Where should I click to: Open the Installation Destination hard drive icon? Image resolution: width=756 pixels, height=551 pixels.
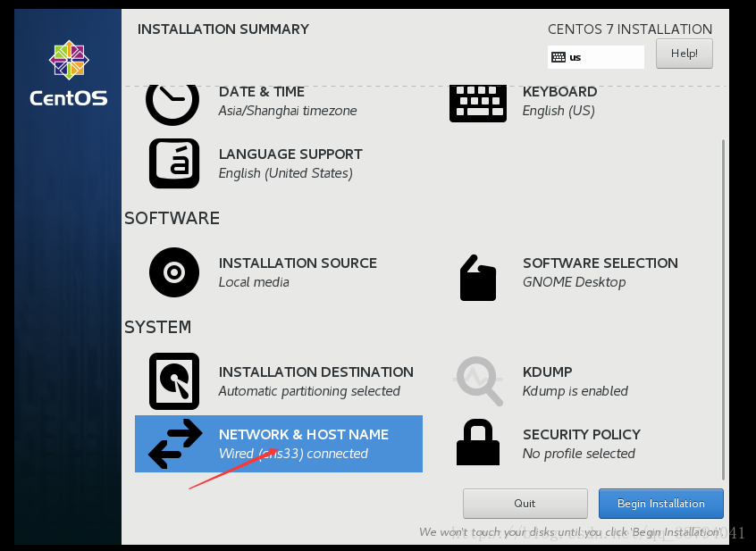[x=174, y=381]
